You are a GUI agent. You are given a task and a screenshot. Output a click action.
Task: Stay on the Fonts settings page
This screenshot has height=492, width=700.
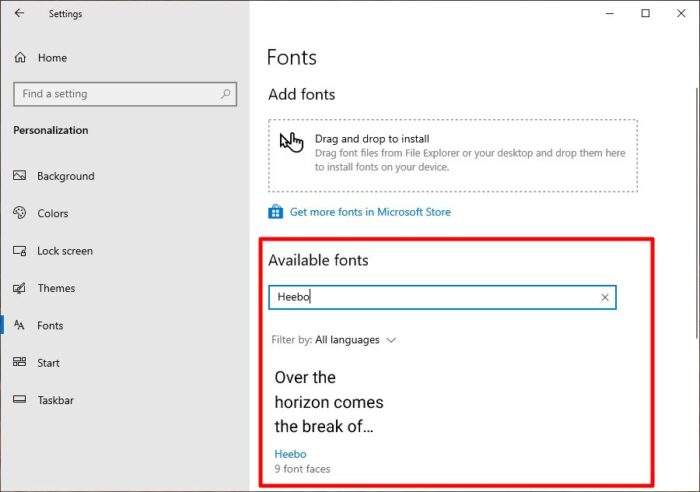point(50,325)
